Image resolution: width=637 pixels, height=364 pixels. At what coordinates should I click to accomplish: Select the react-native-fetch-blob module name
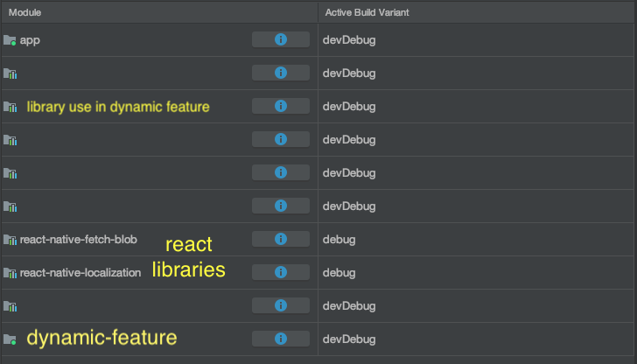(x=78, y=239)
